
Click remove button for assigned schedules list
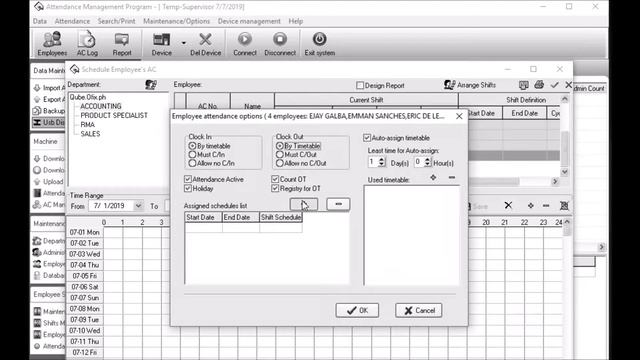click(x=338, y=204)
